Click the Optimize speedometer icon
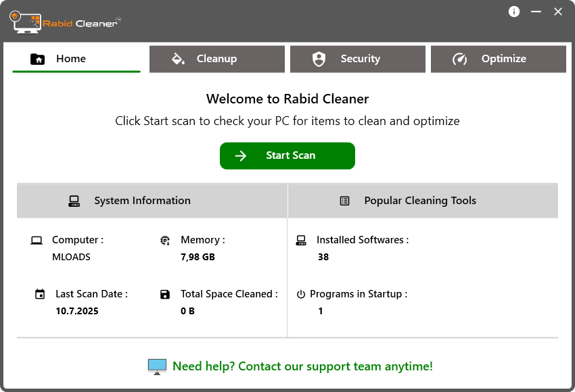The image size is (575, 392). [460, 59]
